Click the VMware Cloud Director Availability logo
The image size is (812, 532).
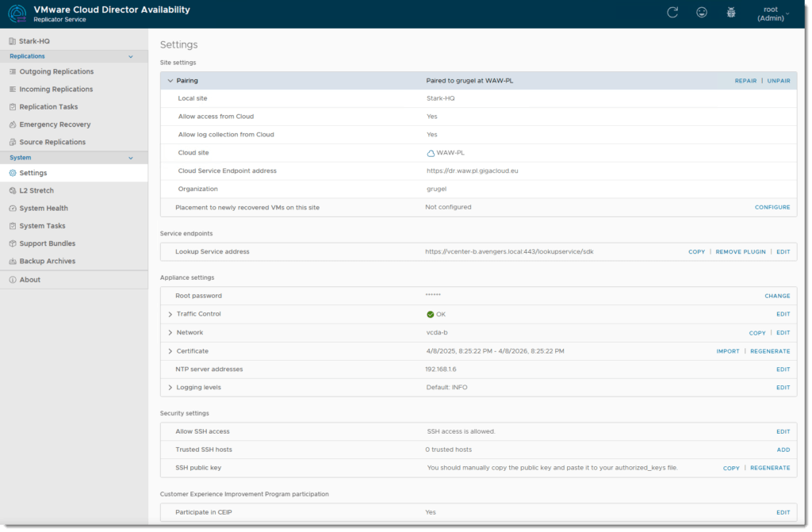(17, 13)
